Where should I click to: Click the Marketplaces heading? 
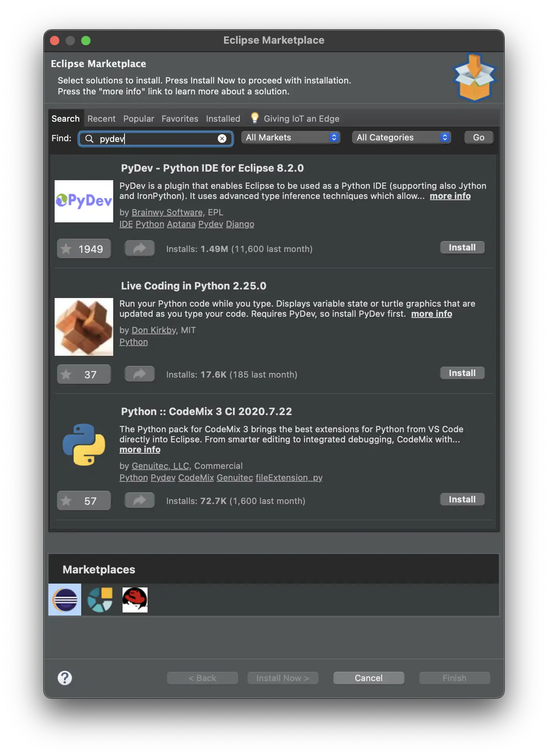point(99,570)
